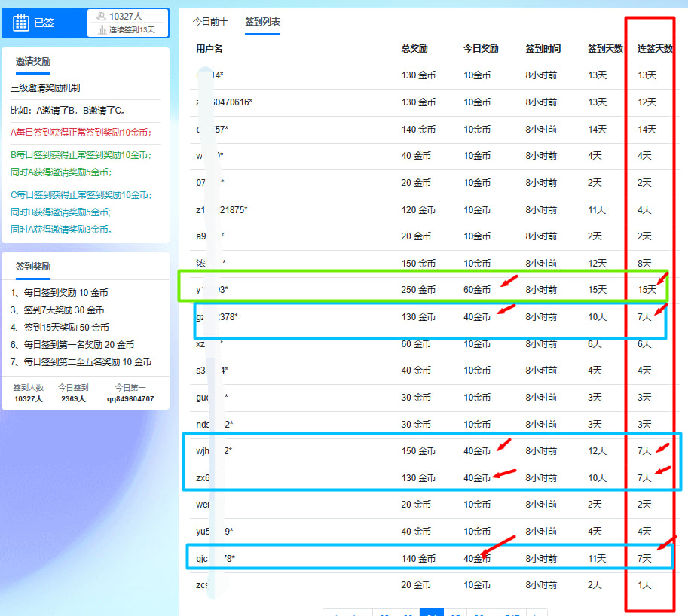Image resolution: width=688 pixels, height=616 pixels.
Task: Click the 签到人数 10327人 statistic
Action: point(29,393)
